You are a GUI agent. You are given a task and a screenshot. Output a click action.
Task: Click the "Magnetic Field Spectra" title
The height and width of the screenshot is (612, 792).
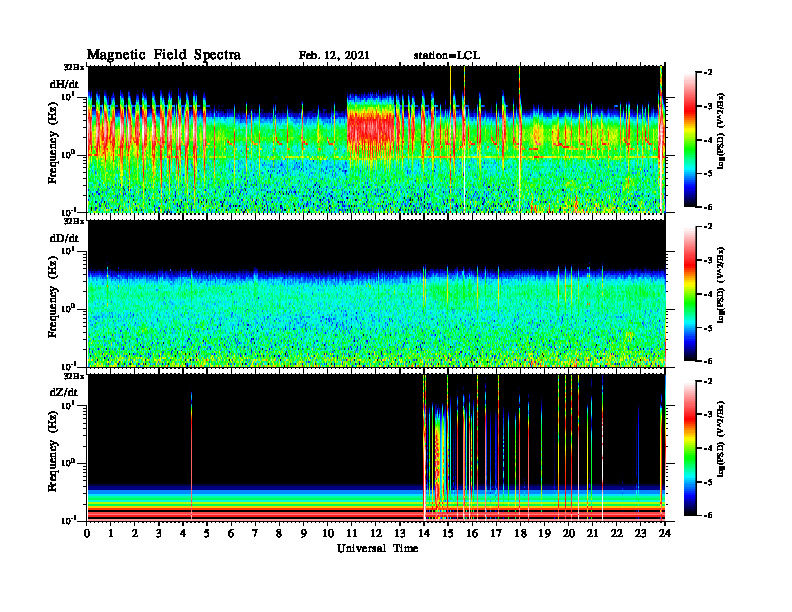pyautogui.click(x=164, y=55)
